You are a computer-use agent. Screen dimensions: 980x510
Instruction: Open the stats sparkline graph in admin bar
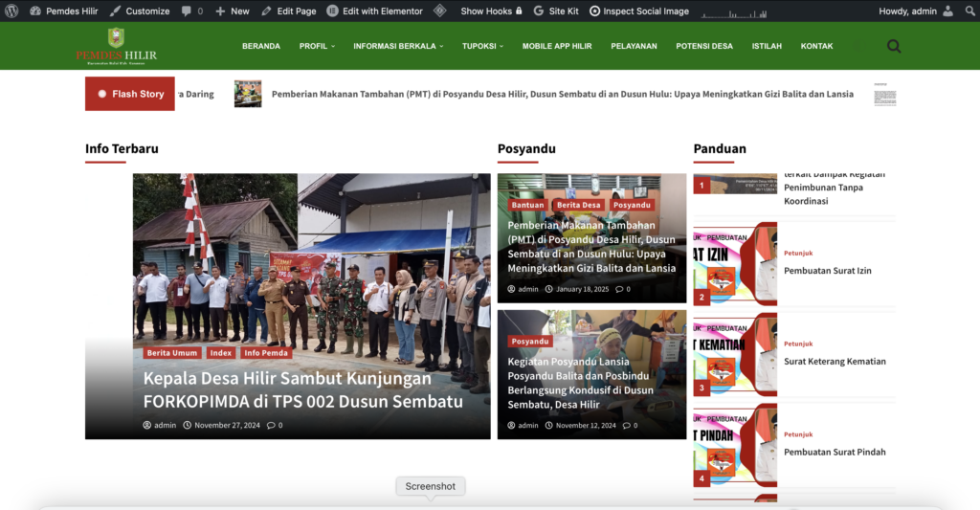click(x=734, y=11)
